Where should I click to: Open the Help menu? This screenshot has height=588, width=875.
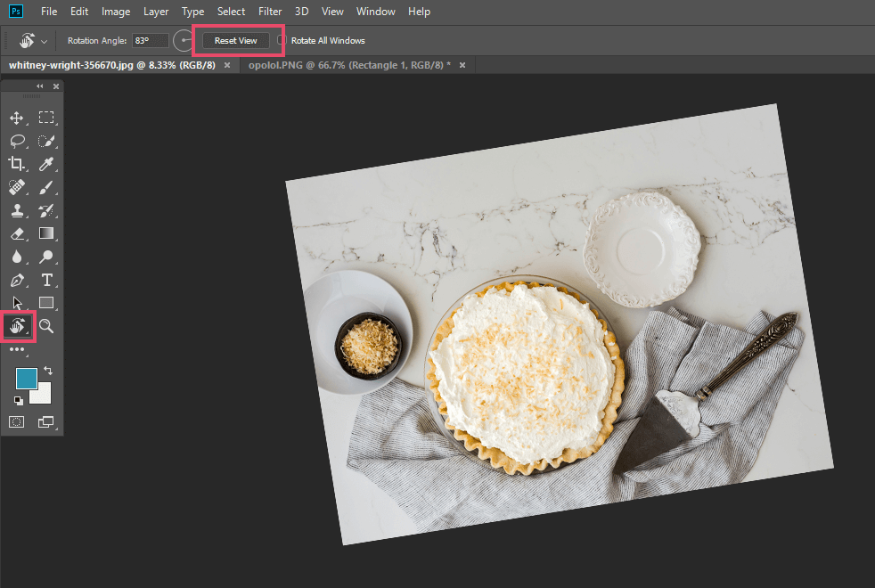click(x=419, y=12)
